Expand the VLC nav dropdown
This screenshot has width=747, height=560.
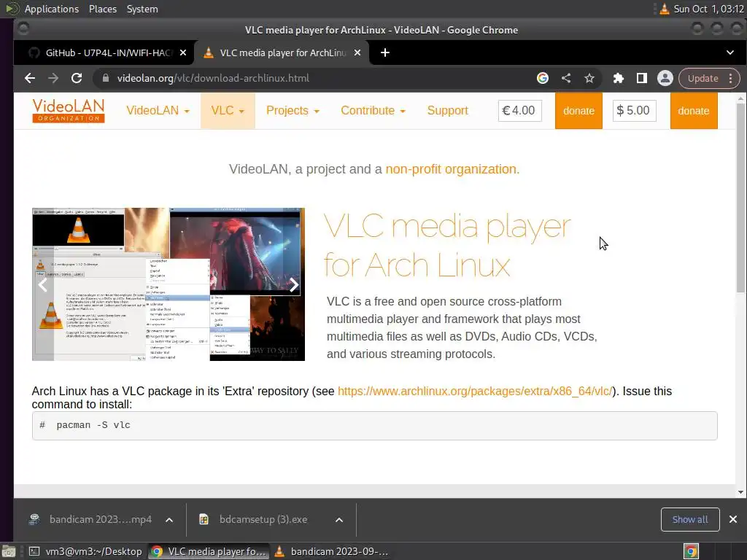[x=228, y=111]
